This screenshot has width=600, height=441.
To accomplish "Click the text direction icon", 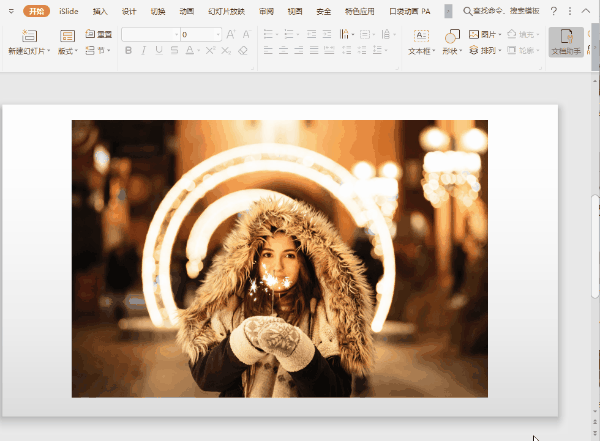I will coord(344,34).
